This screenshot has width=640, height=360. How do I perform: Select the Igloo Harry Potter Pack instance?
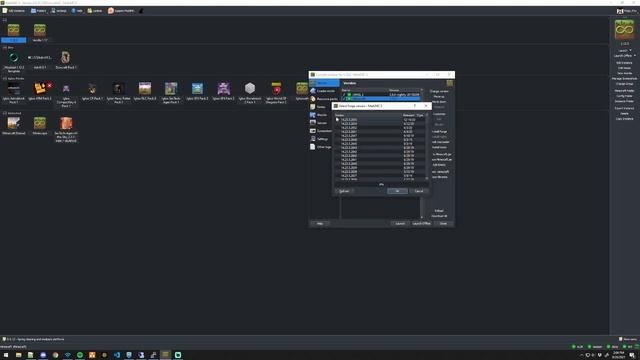pyautogui.click(x=118, y=93)
